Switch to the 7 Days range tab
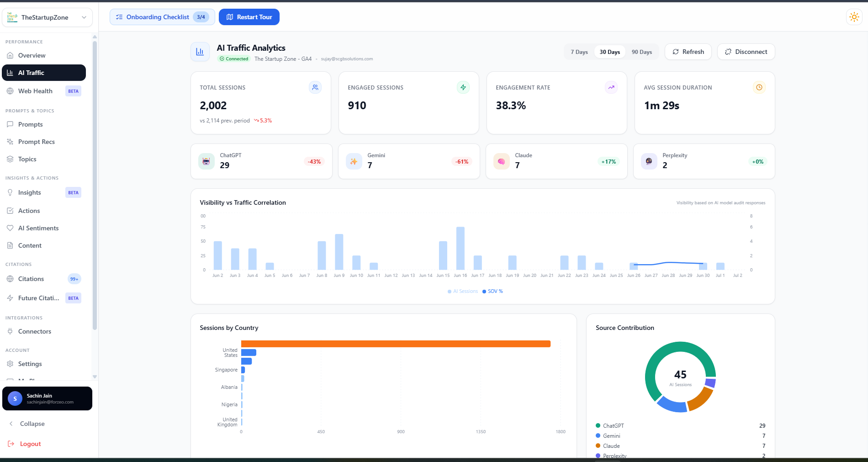 (x=579, y=52)
